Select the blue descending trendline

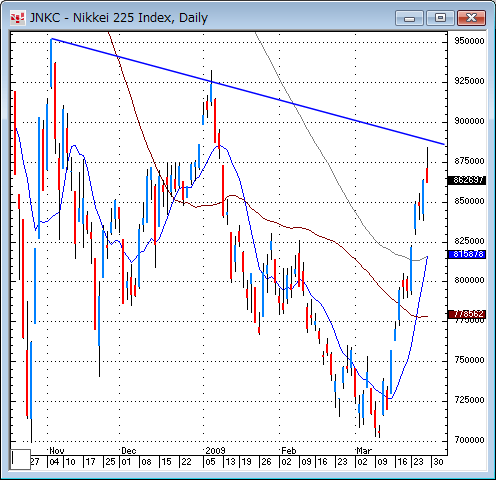(x=248, y=91)
